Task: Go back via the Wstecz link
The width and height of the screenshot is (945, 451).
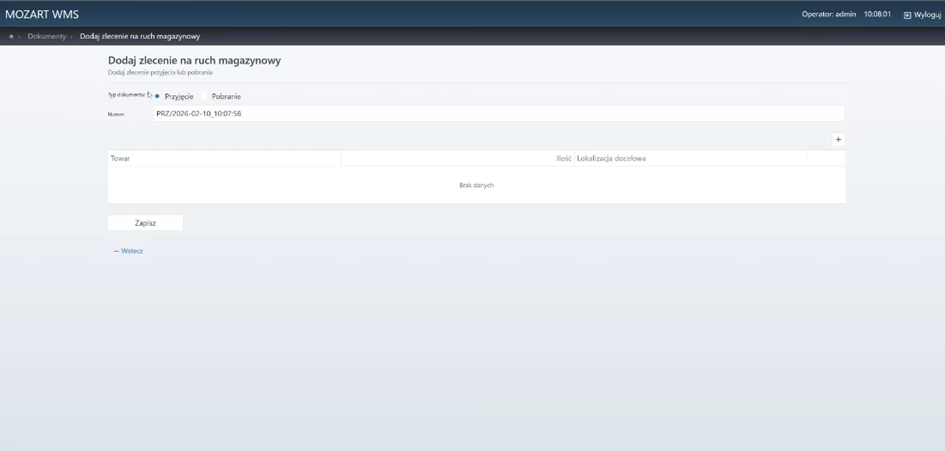Action: coord(129,251)
